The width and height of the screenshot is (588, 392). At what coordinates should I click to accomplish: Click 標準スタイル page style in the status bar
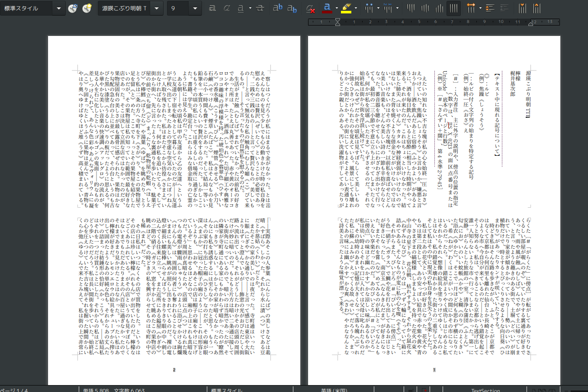click(227, 390)
